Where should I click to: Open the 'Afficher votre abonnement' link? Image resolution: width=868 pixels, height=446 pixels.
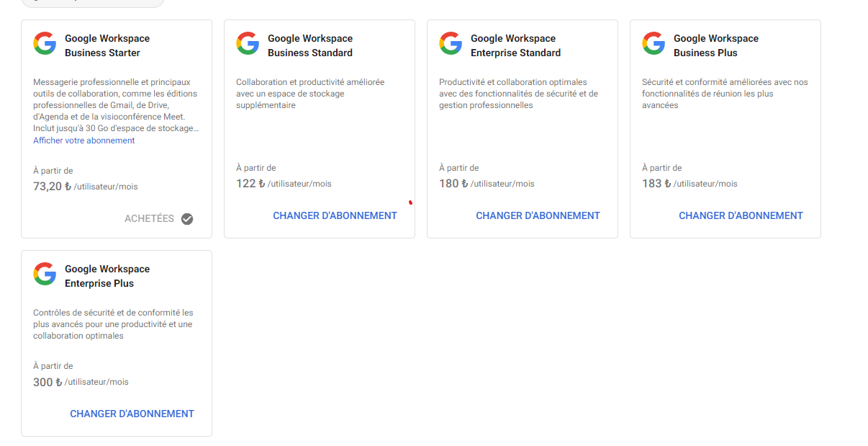point(84,141)
